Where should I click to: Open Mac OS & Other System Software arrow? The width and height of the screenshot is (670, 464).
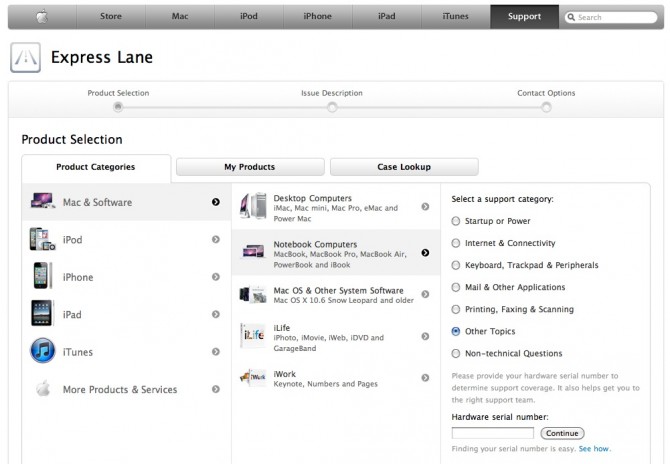tap(425, 294)
